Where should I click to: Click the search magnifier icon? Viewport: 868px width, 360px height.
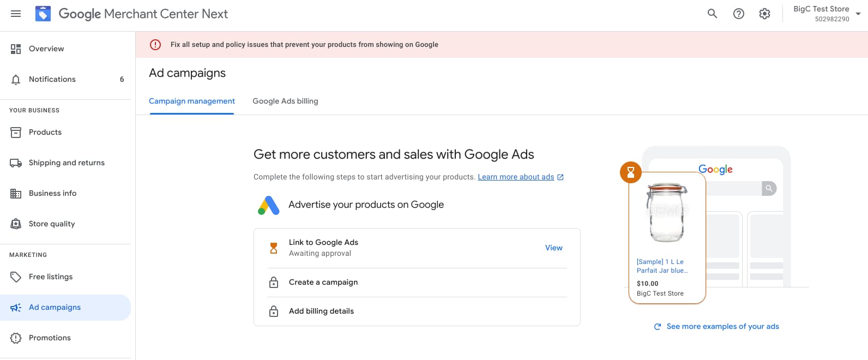tap(712, 14)
